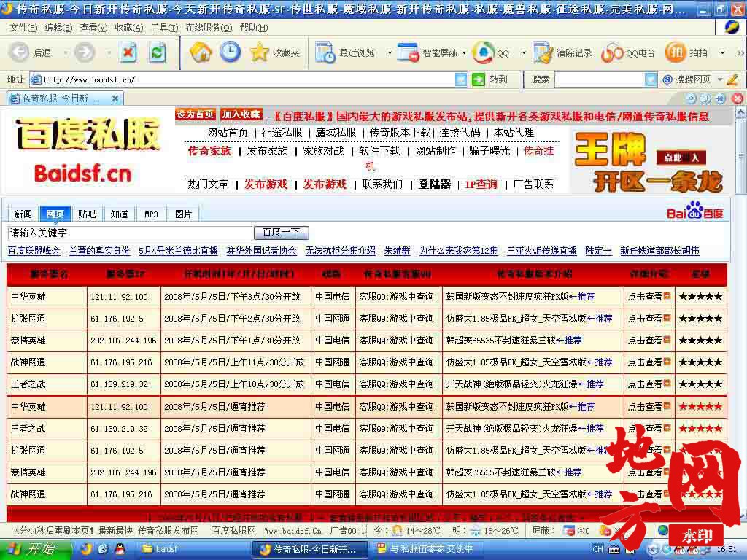Screen dimensions: 747x560
Task: Click the Forward arrow button
Action: coord(85,52)
